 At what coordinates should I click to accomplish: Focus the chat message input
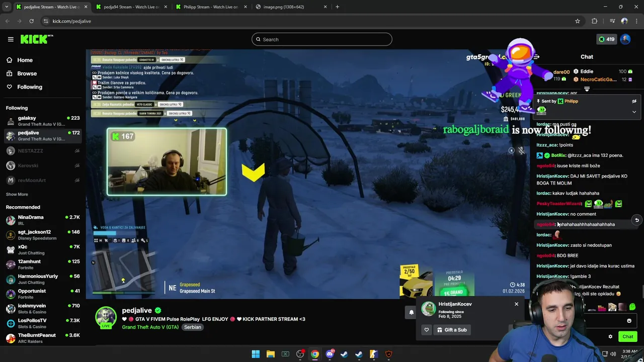point(604,321)
